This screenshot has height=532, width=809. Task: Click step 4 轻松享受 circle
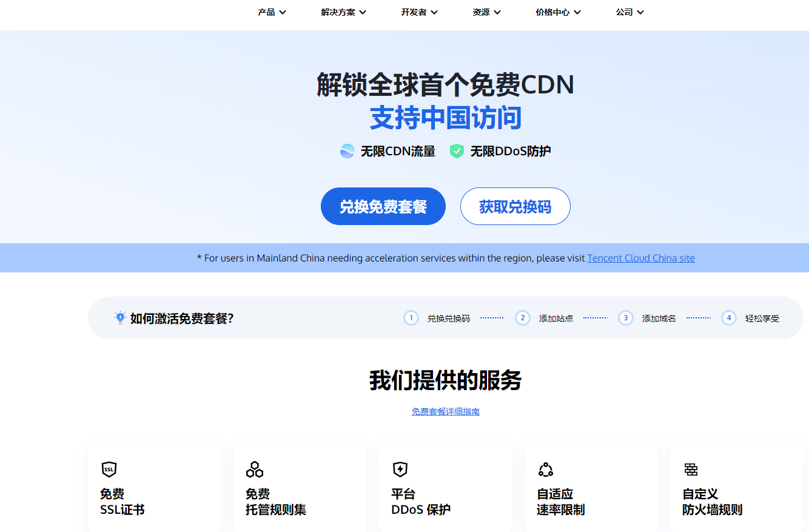pyautogui.click(x=728, y=317)
